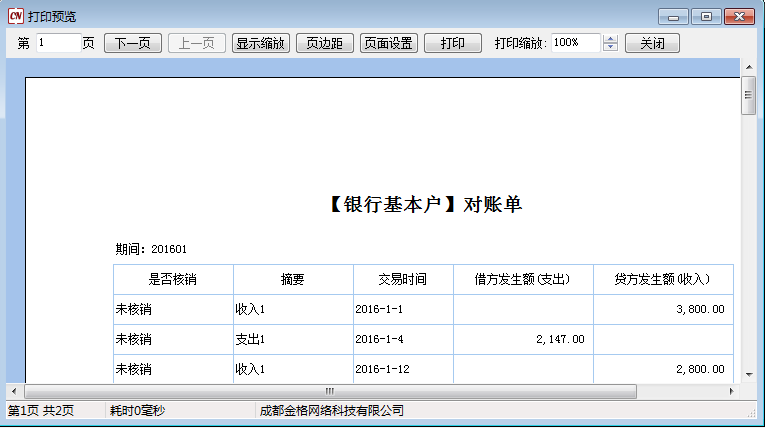Open 页边距 margin settings

[325, 43]
